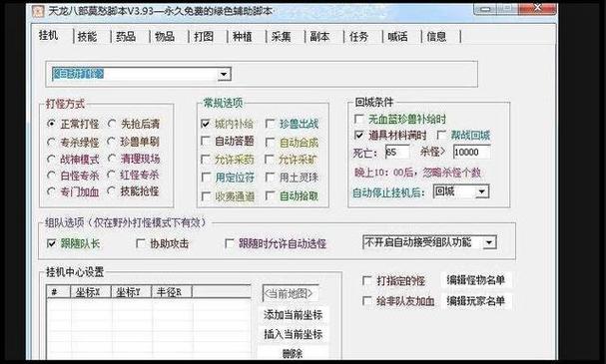Check the 允许采药 box

click(206, 159)
